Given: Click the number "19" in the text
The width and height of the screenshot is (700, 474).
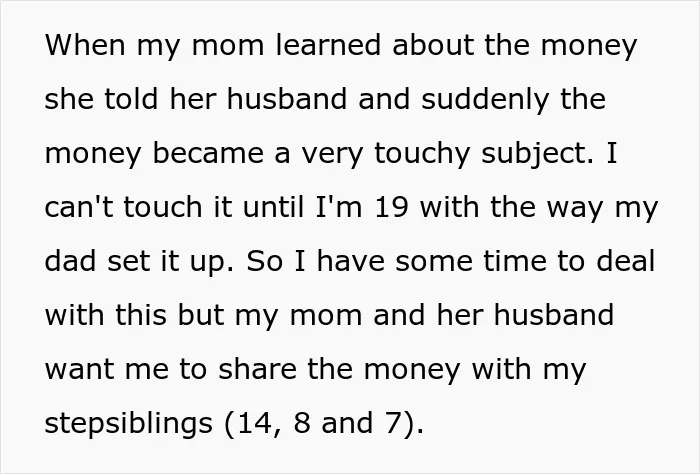Looking at the screenshot, I should pos(392,207).
